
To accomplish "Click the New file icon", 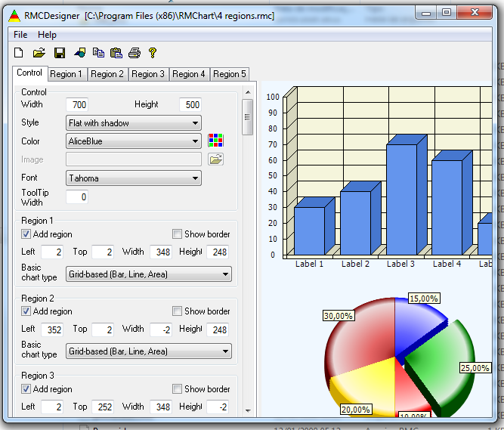I will click(19, 53).
